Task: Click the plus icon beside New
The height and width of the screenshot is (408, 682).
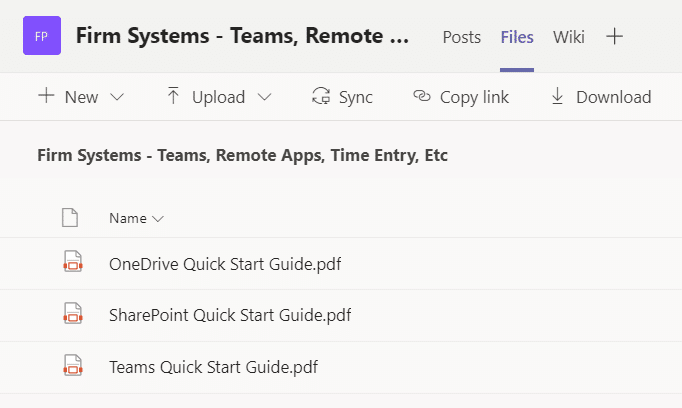Action: [x=46, y=95]
